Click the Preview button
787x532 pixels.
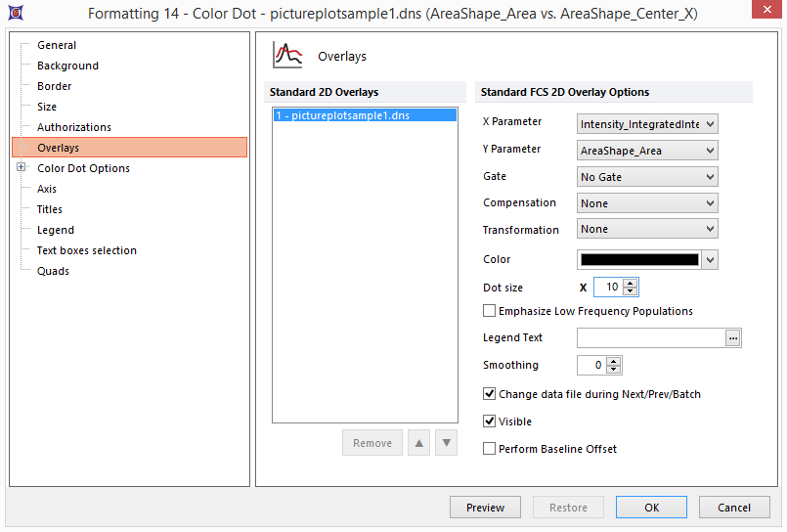click(x=485, y=508)
